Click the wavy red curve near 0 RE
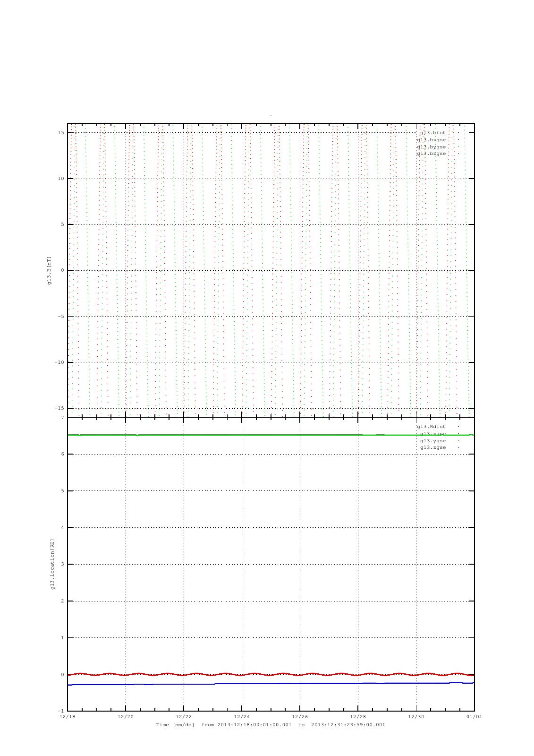This screenshot has width=534, height=756. pyautogui.click(x=271, y=674)
